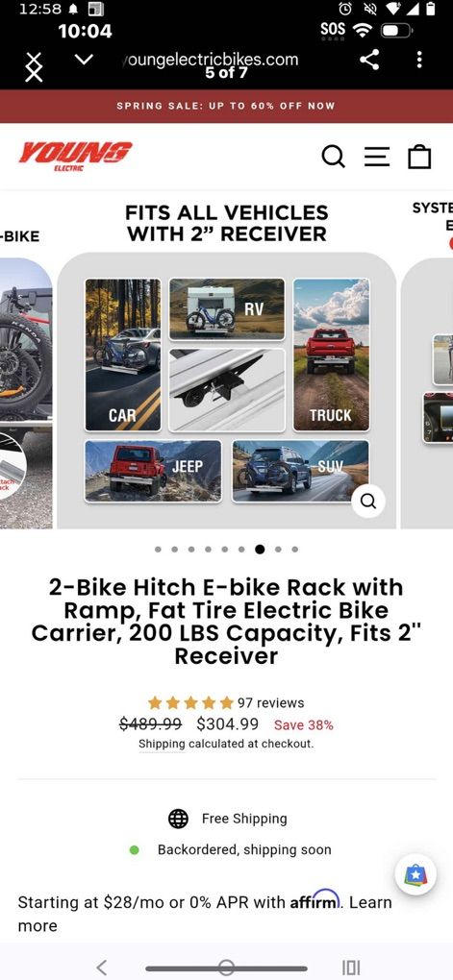Expand the chevron down in browser bar
This screenshot has height=980, width=453.
[84, 60]
